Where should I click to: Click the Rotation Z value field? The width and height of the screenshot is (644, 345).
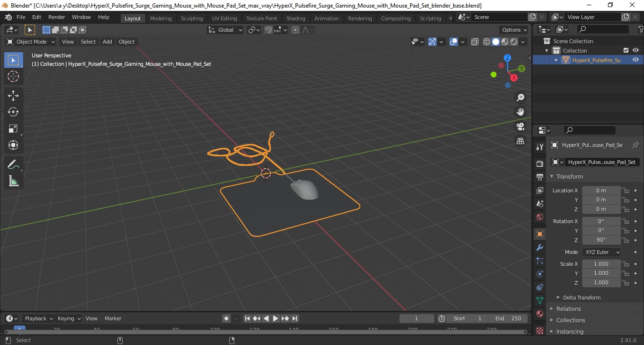[x=601, y=240]
